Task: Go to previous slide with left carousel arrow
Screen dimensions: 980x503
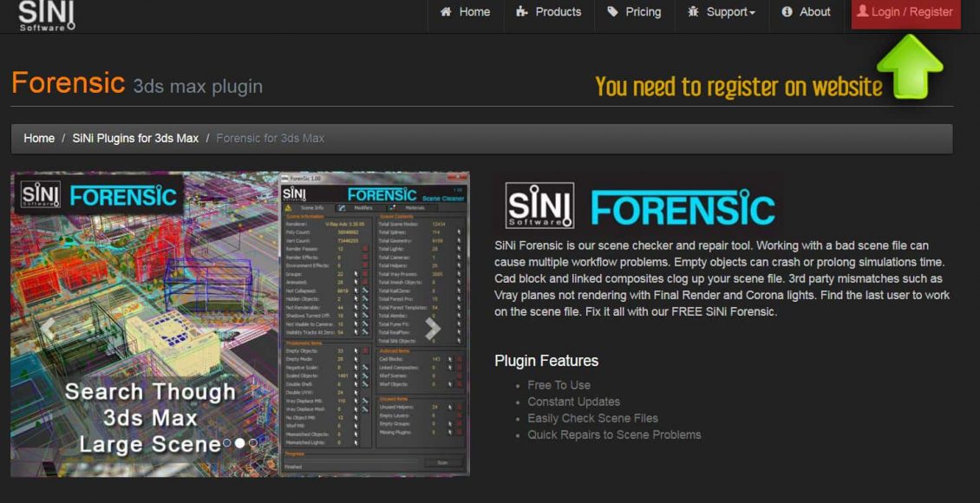Action: (50, 328)
